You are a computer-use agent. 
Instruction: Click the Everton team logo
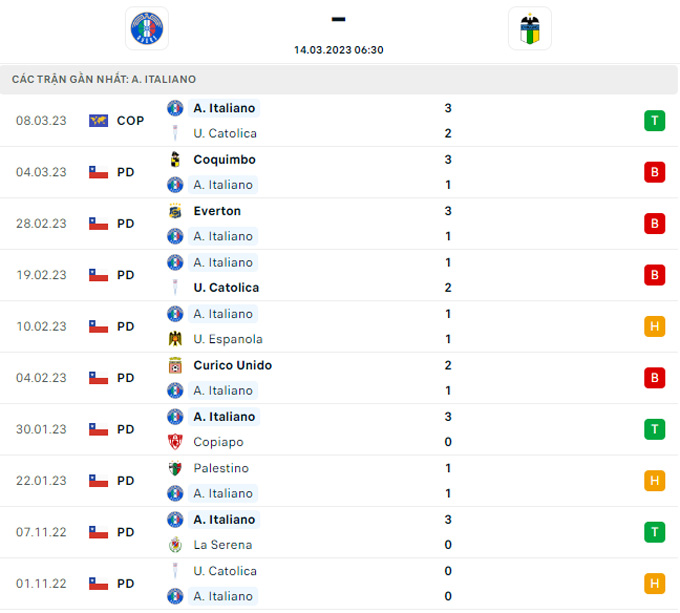coord(175,211)
